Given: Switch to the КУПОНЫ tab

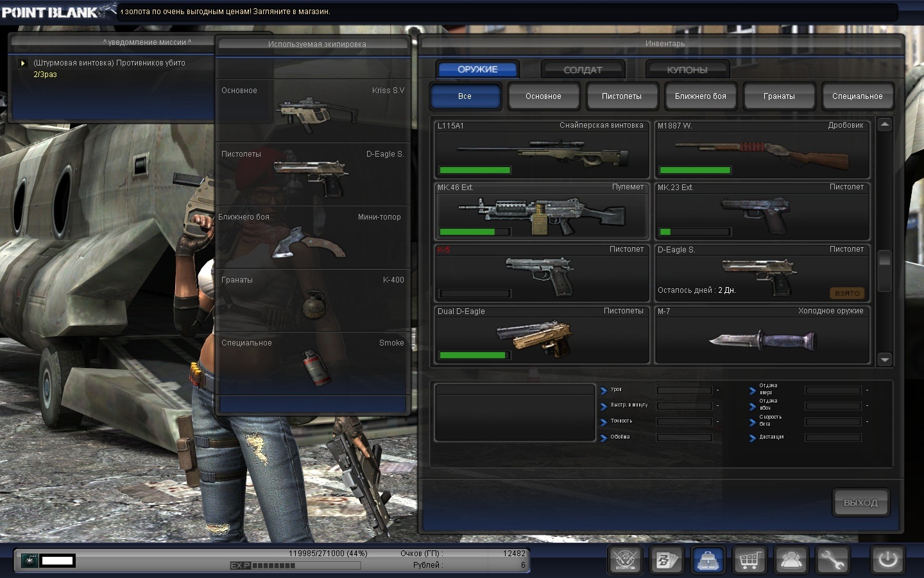Looking at the screenshot, I should tap(687, 69).
